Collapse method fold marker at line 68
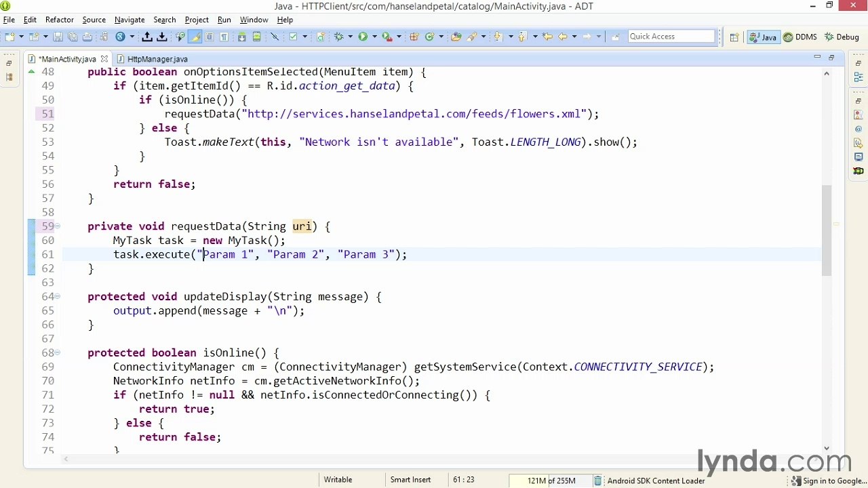Screen dimensions: 868x488 pyautogui.click(x=58, y=352)
